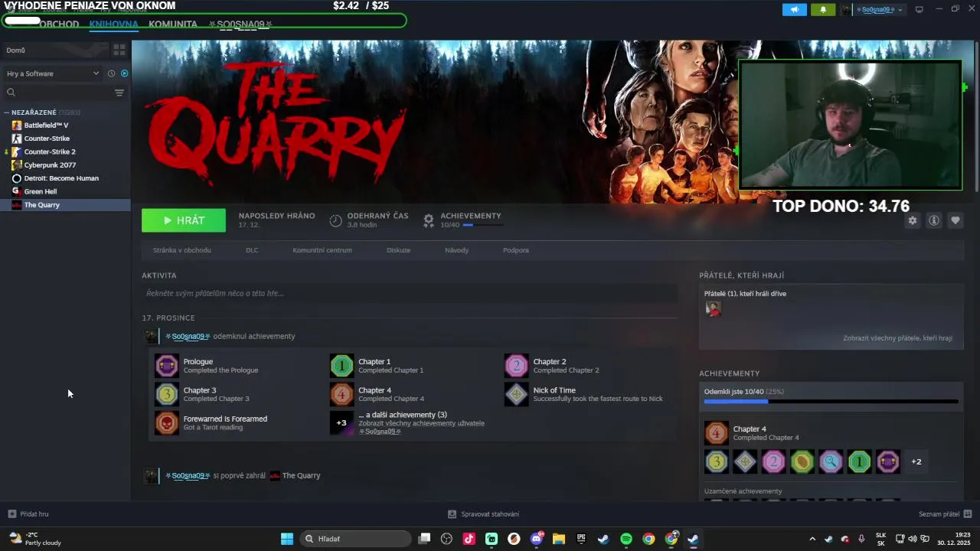Viewport: 980px width, 551px height.
Task: Open Discord from the Windows taskbar
Action: (x=537, y=539)
